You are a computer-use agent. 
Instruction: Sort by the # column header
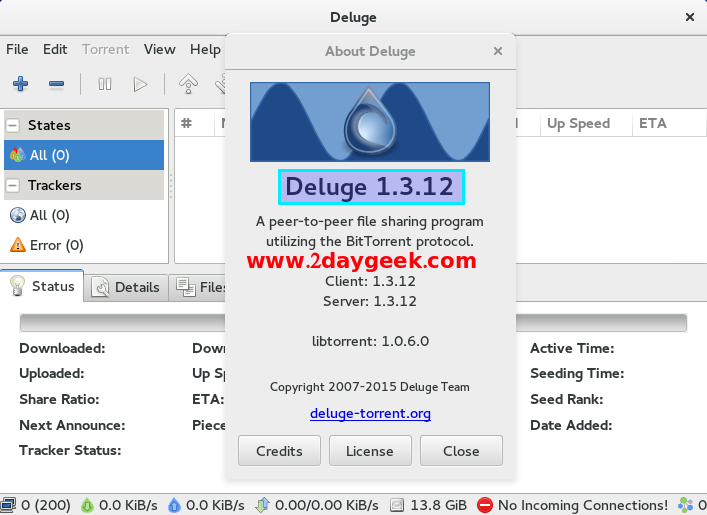point(194,123)
